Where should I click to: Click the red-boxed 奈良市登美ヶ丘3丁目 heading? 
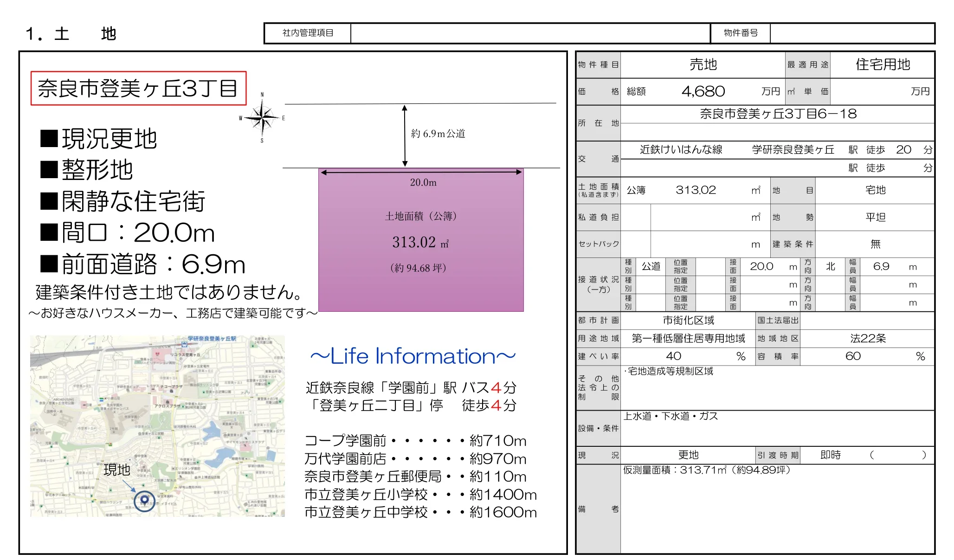[137, 87]
